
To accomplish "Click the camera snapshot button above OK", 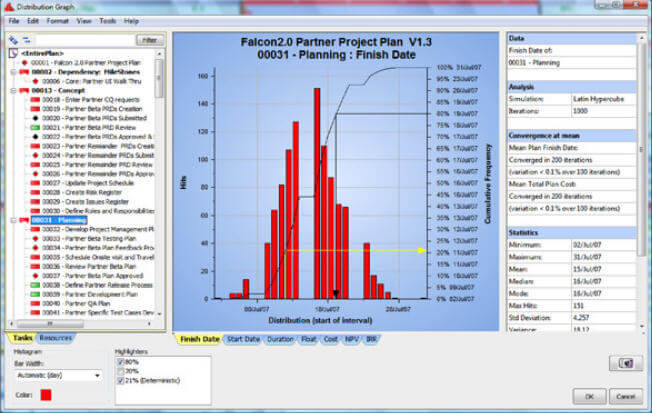I will coord(628,365).
